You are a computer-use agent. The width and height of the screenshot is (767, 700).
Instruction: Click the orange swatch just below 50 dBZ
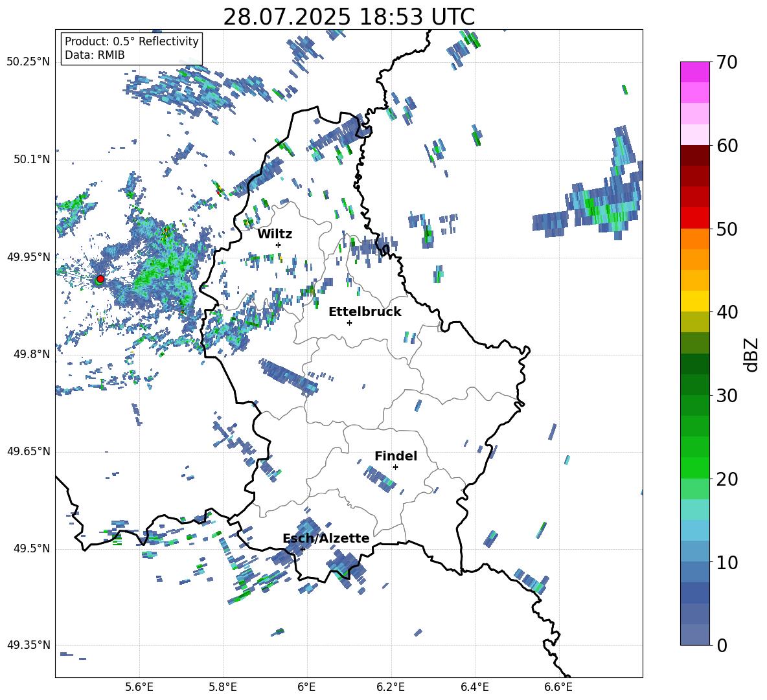[694, 239]
